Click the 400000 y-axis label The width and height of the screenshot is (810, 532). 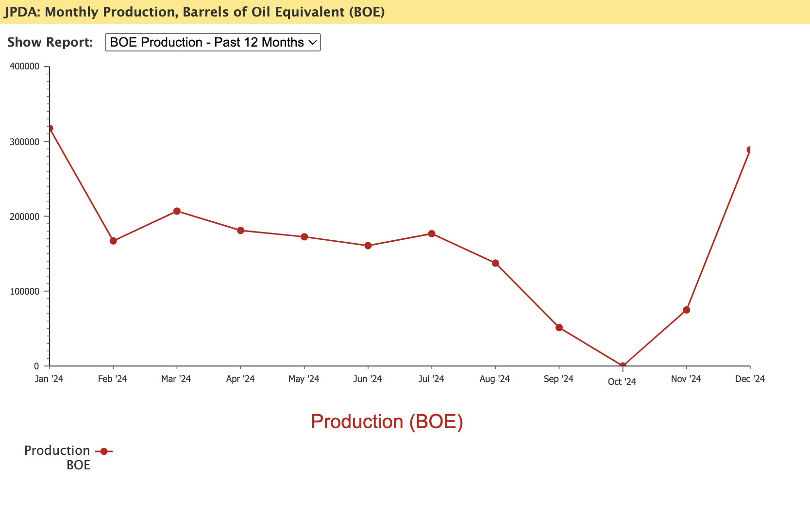(24, 66)
